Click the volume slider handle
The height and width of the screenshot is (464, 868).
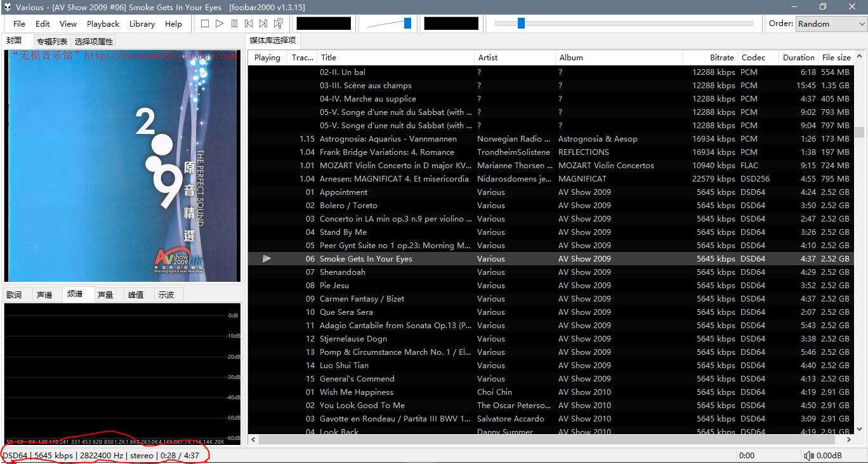[x=407, y=23]
